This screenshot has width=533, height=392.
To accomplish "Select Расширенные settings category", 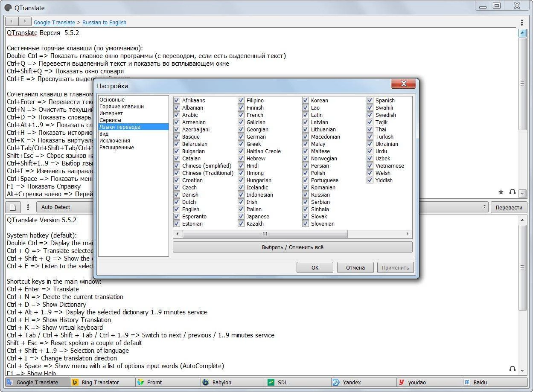I will pos(117,147).
